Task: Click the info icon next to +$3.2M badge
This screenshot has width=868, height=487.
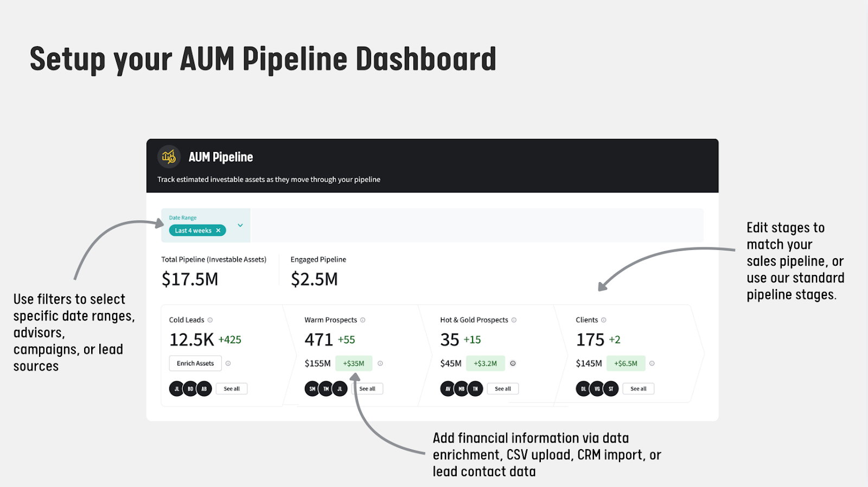Action: tap(513, 363)
